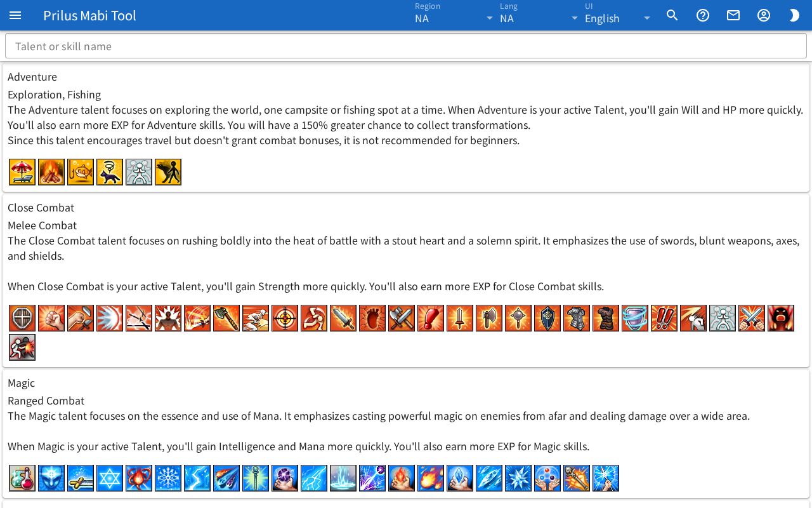
Task: Expand the Region dropdown
Action: (454, 15)
